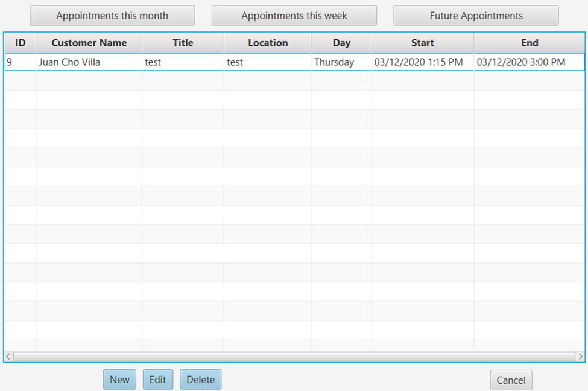Image resolution: width=588 pixels, height=391 pixels.
Task: Edit the selected appointment
Action: coord(157,380)
